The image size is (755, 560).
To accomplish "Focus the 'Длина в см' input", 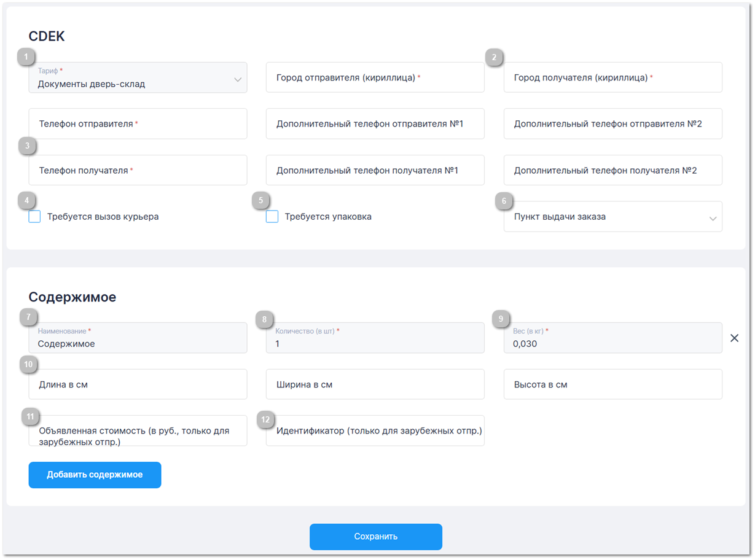I will click(x=138, y=385).
